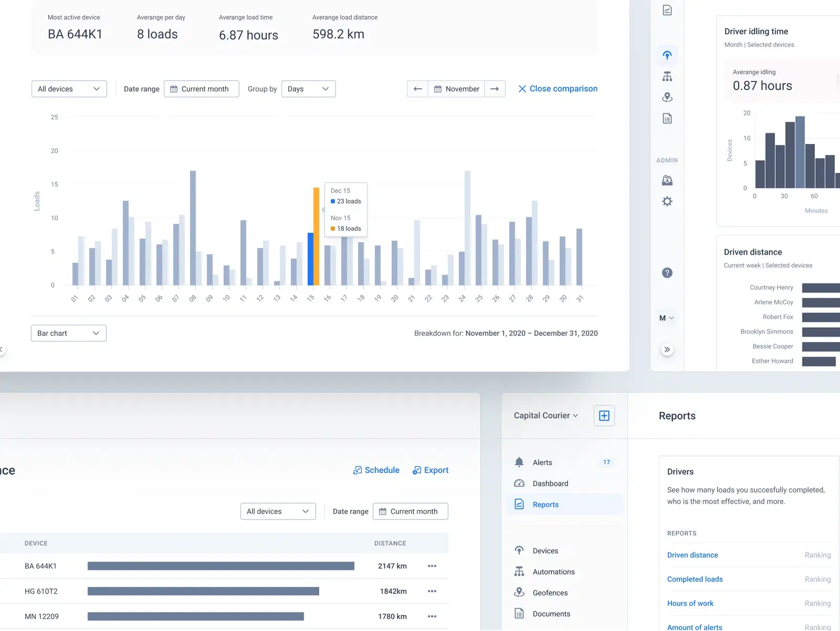Select devices antenna icon in collapsed sidebar

(x=667, y=55)
